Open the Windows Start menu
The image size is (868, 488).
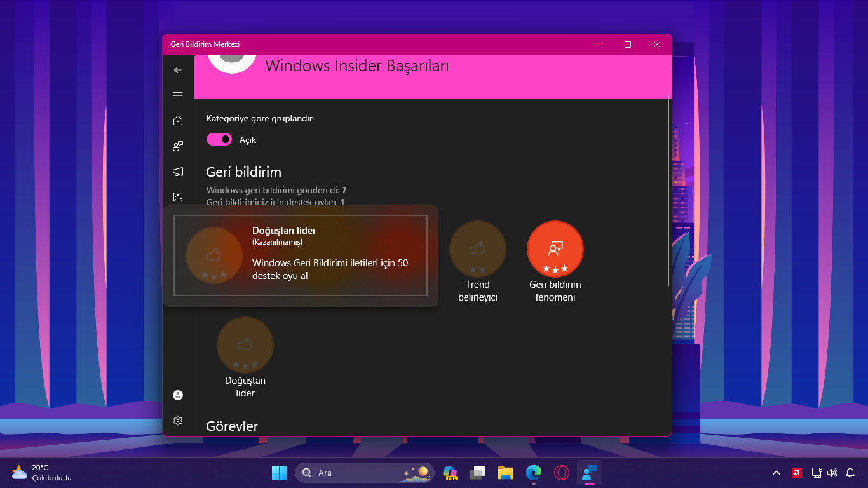279,473
